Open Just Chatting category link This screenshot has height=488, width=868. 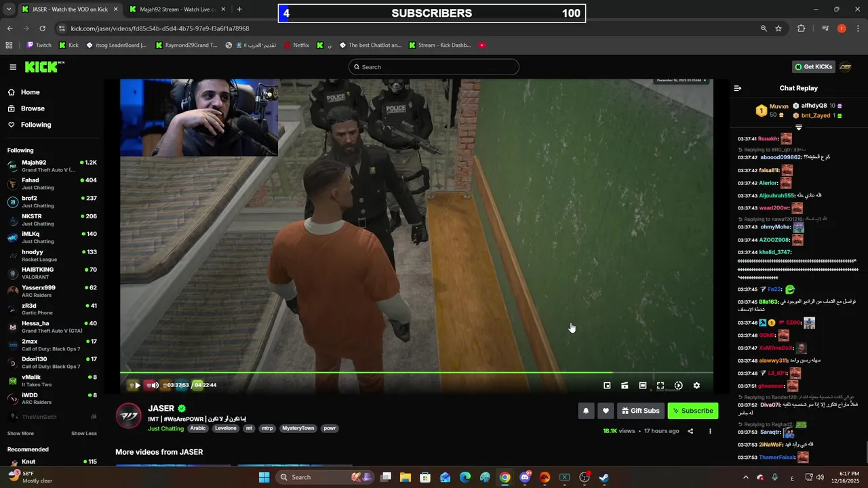coord(166,428)
